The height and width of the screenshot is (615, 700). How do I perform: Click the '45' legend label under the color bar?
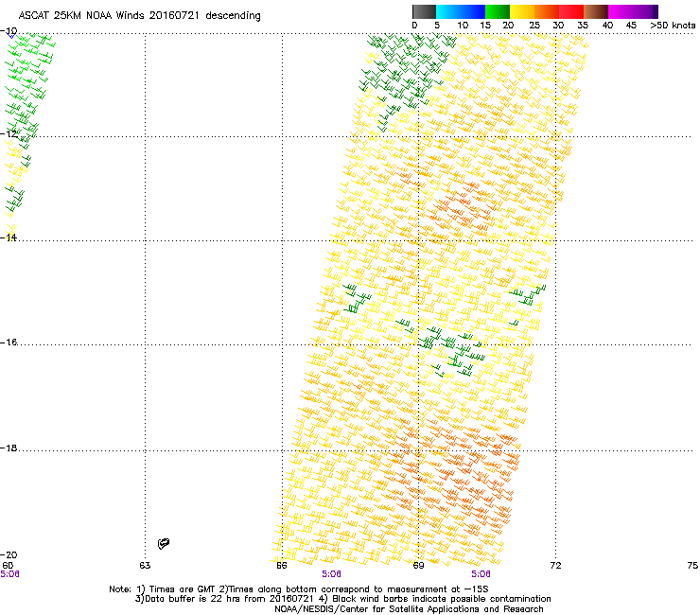coord(631,26)
